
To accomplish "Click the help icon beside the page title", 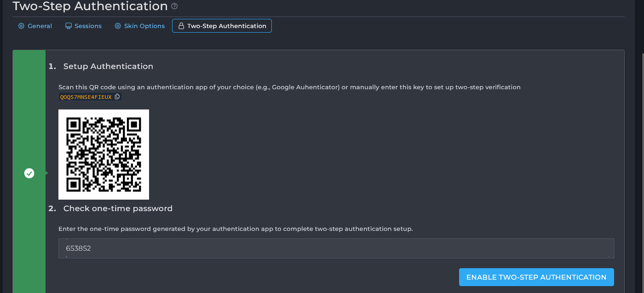I will (x=174, y=6).
